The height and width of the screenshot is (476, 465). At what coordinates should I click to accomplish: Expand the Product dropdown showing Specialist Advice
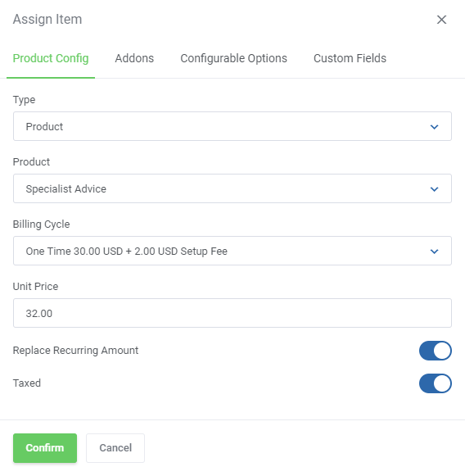(x=232, y=188)
